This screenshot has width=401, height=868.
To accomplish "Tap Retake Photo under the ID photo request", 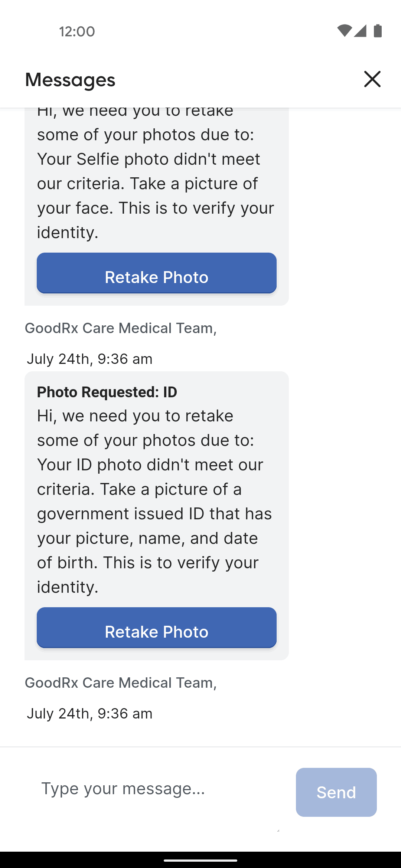I will [x=157, y=628].
